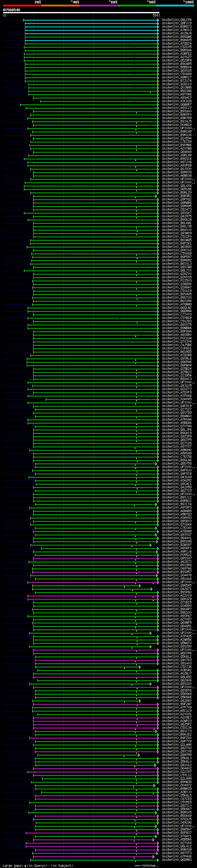Click the green 80% identity legend segment
Viewport: 197px width, 868px height.
pyautogui.click(x=136, y=6)
